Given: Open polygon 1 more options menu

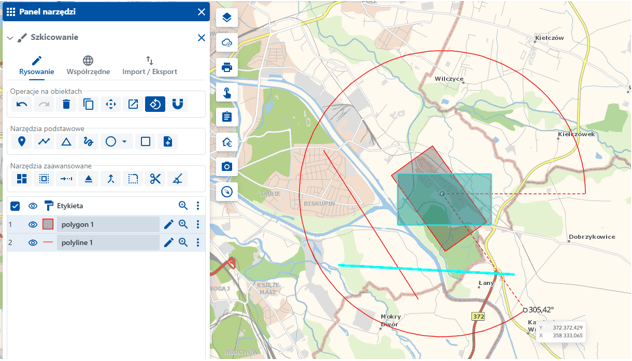Looking at the screenshot, I should (198, 224).
